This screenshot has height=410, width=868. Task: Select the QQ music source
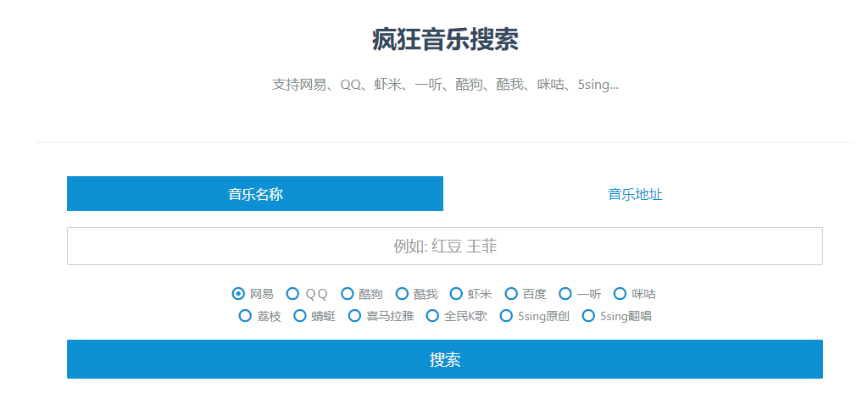[x=292, y=294]
